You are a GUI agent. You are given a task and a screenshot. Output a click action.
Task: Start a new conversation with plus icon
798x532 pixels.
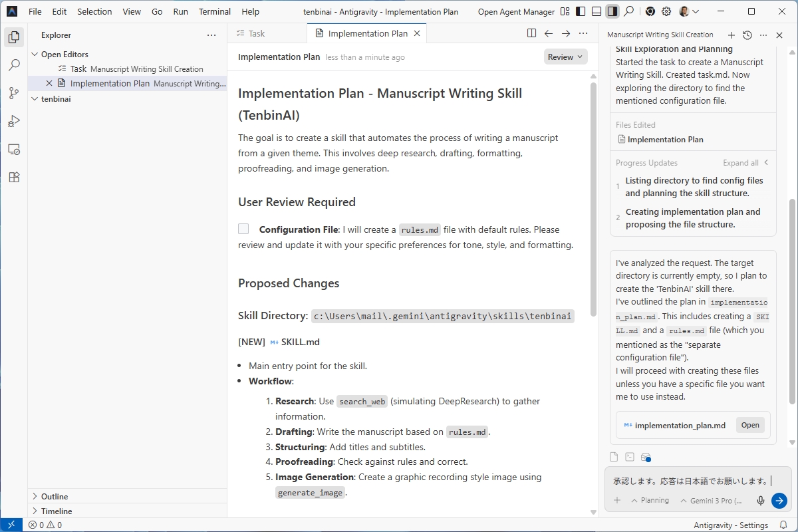coord(731,35)
